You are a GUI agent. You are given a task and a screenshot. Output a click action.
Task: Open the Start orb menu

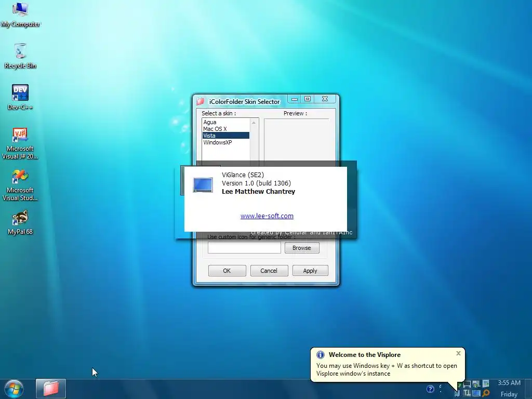[x=14, y=389]
